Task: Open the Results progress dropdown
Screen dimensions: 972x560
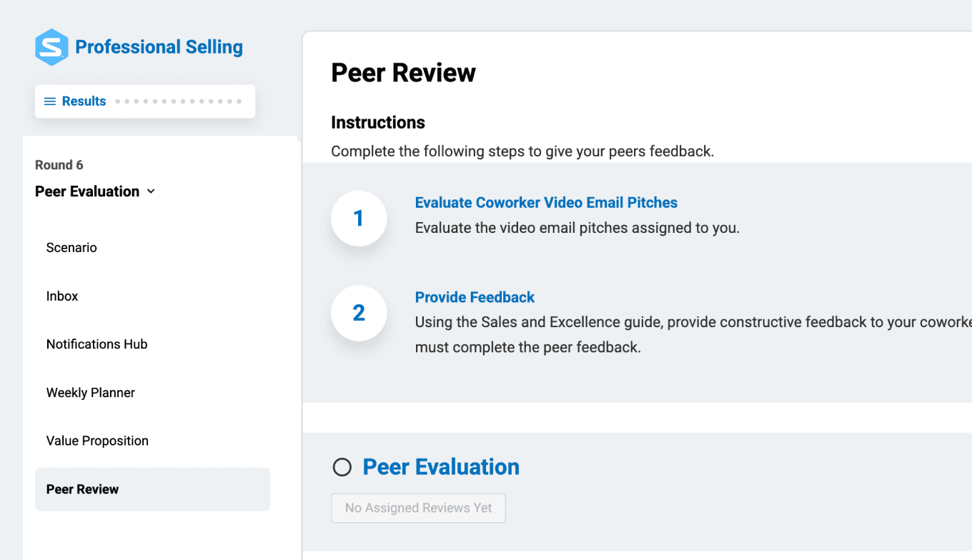Action: 145,101
